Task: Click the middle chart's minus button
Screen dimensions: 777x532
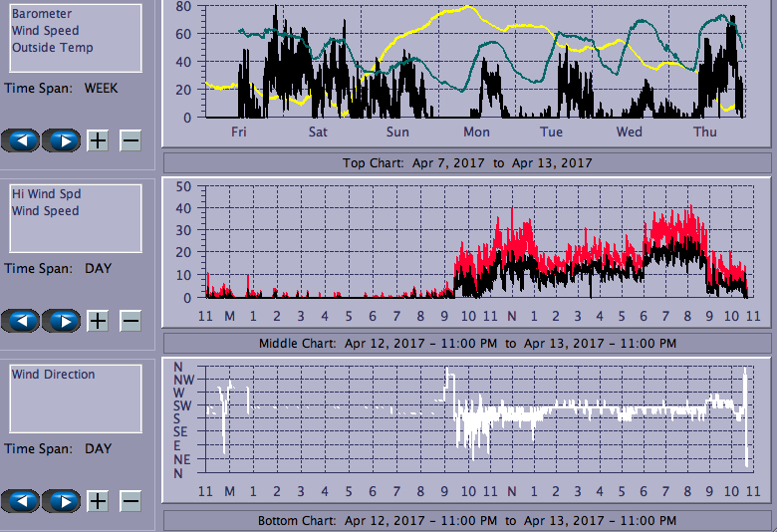Action: pos(130,321)
